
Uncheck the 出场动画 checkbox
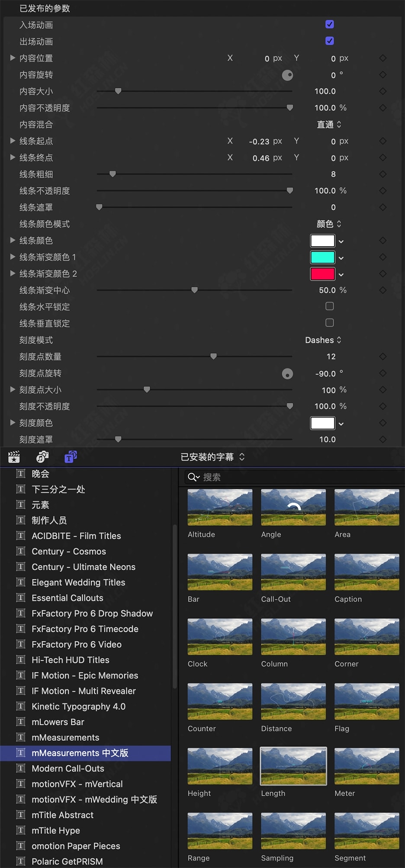tap(330, 41)
